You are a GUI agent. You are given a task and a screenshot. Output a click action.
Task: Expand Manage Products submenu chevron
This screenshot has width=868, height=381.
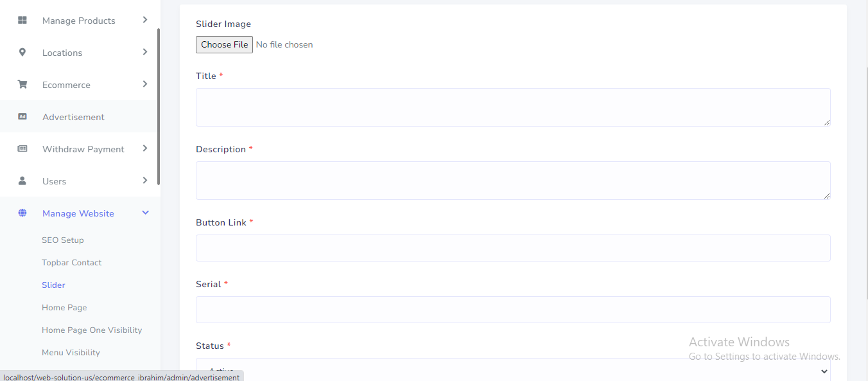145,20
